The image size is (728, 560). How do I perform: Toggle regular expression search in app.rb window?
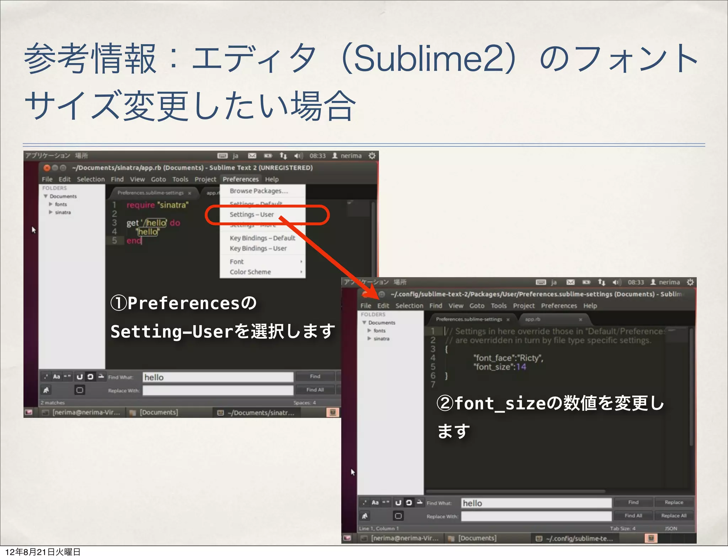point(46,377)
